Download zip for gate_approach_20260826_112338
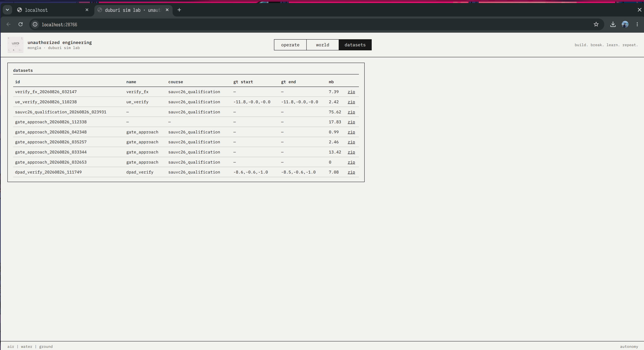 (351, 122)
